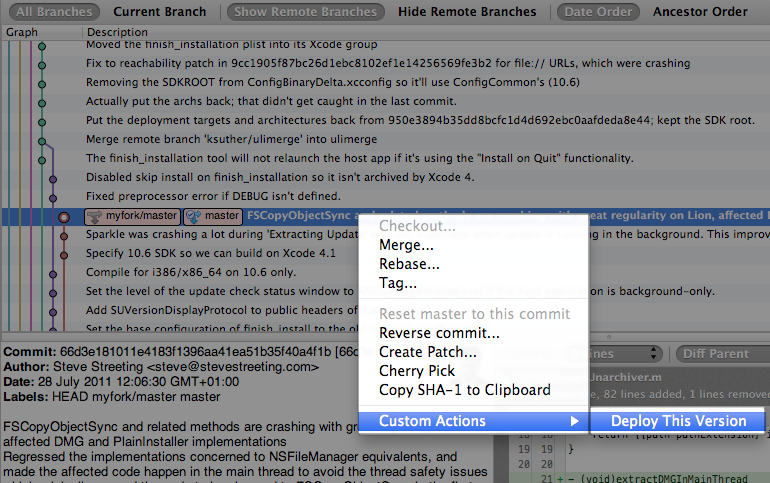Viewport: 770px width, 483px height.
Task: Expand the Custom Actions submenu arrow
Action: [x=574, y=421]
